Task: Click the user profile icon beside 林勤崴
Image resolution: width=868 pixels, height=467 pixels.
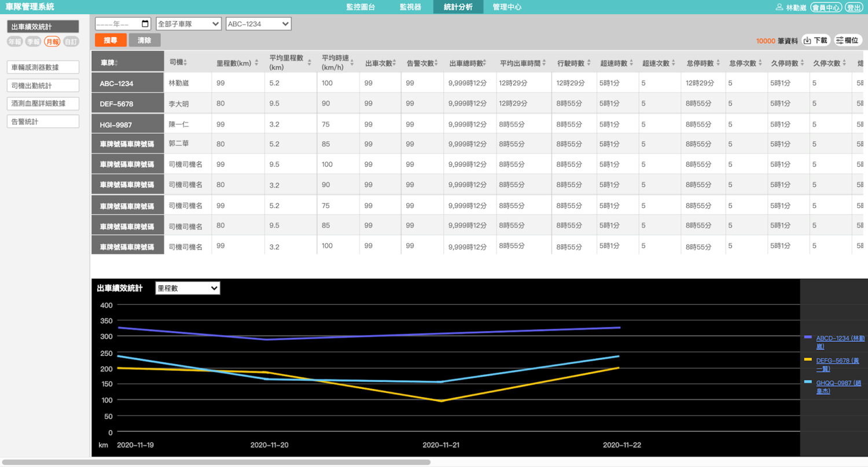Action: pos(779,8)
